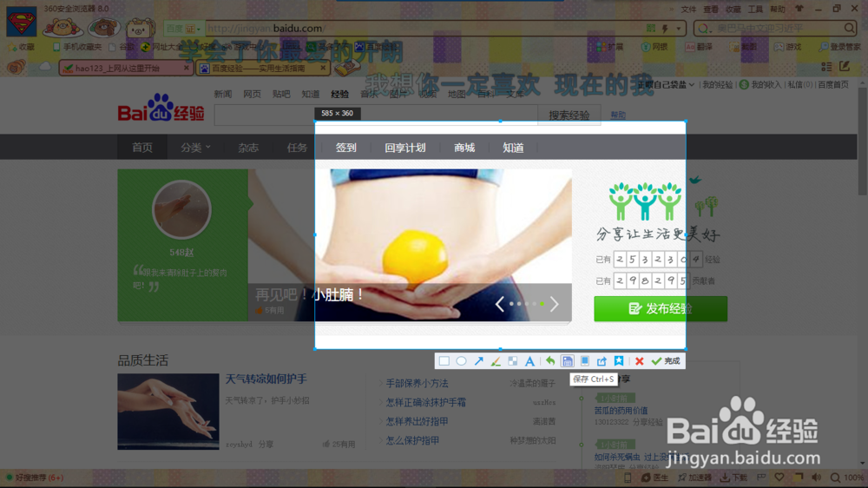This screenshot has width=868, height=488.
Task: Click the magnifier search icon in browser search box
Action: pyautogui.click(x=849, y=28)
